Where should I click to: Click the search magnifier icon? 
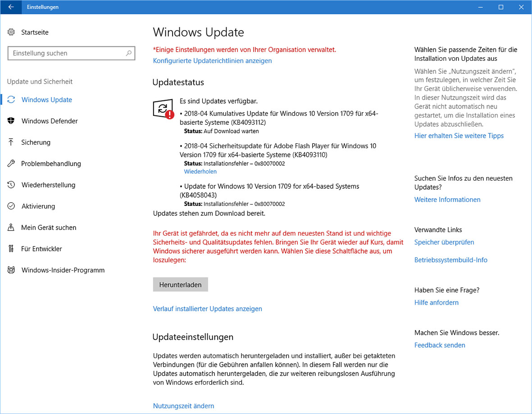point(128,53)
